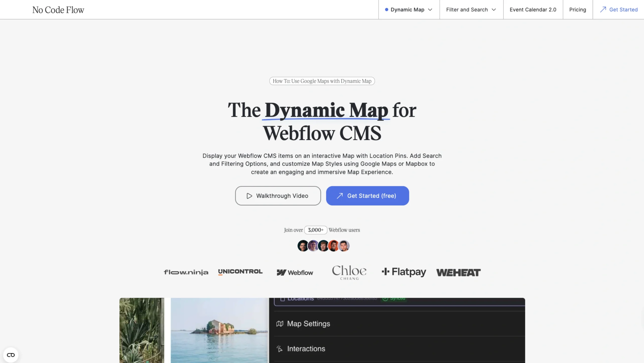This screenshot has width=644, height=363.
Task: Click the Flatpay logo
Action: pyautogui.click(x=404, y=272)
